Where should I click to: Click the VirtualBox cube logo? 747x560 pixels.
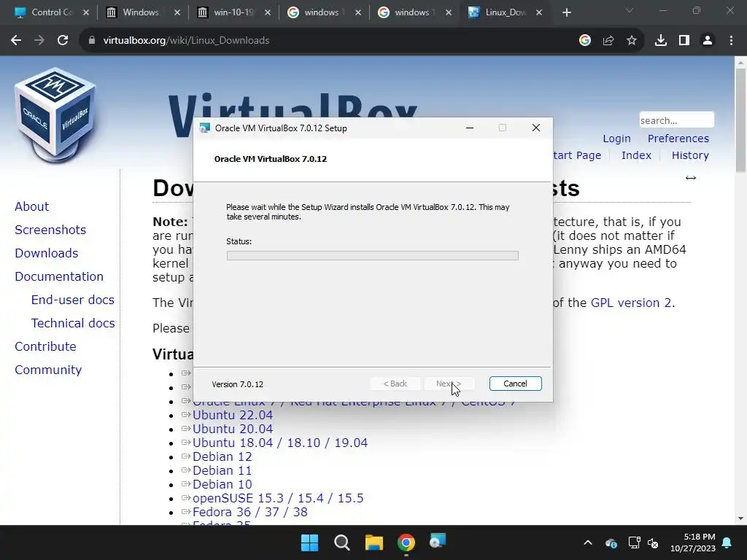point(55,116)
